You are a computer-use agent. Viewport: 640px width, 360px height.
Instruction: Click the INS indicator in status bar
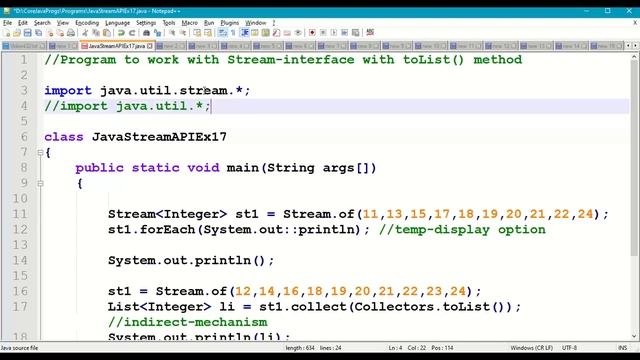tap(622, 348)
